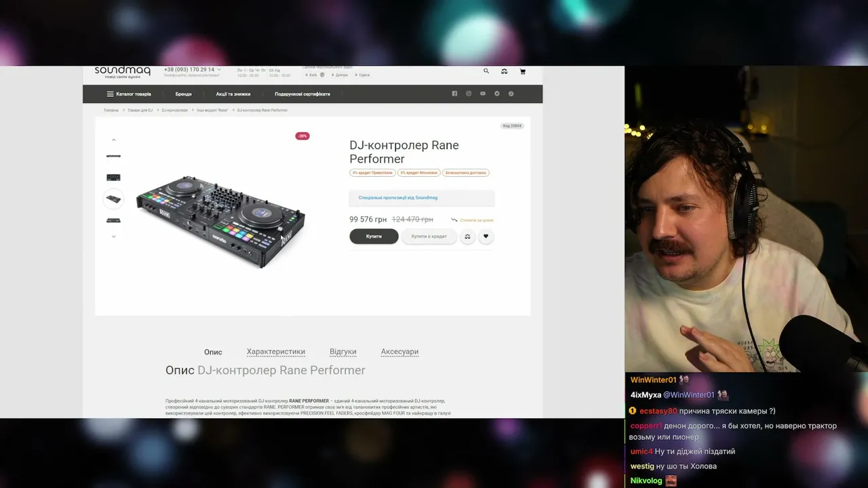868x488 pixels.
Task: Click the @WinWinter01 mention in chat
Action: pyautogui.click(x=689, y=395)
